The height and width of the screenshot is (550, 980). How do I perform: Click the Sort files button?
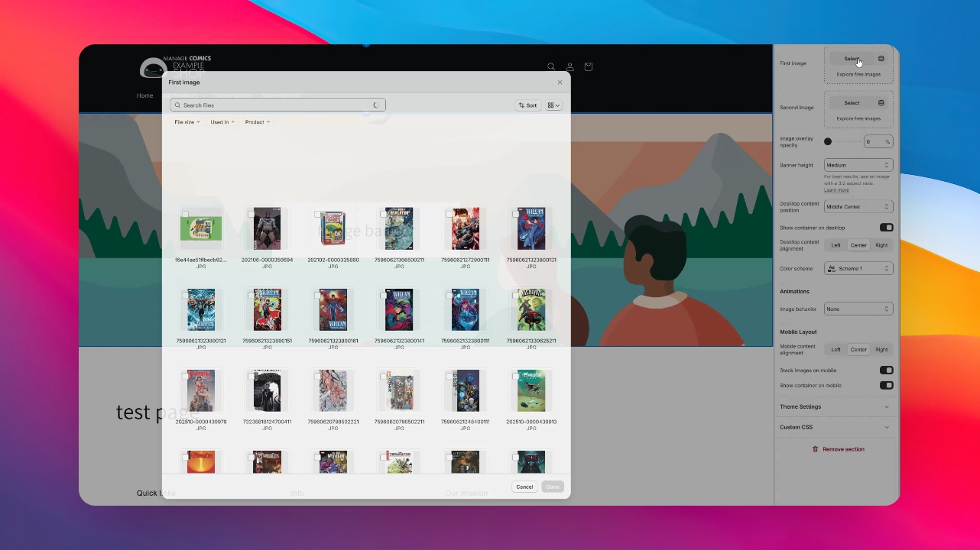click(x=527, y=105)
